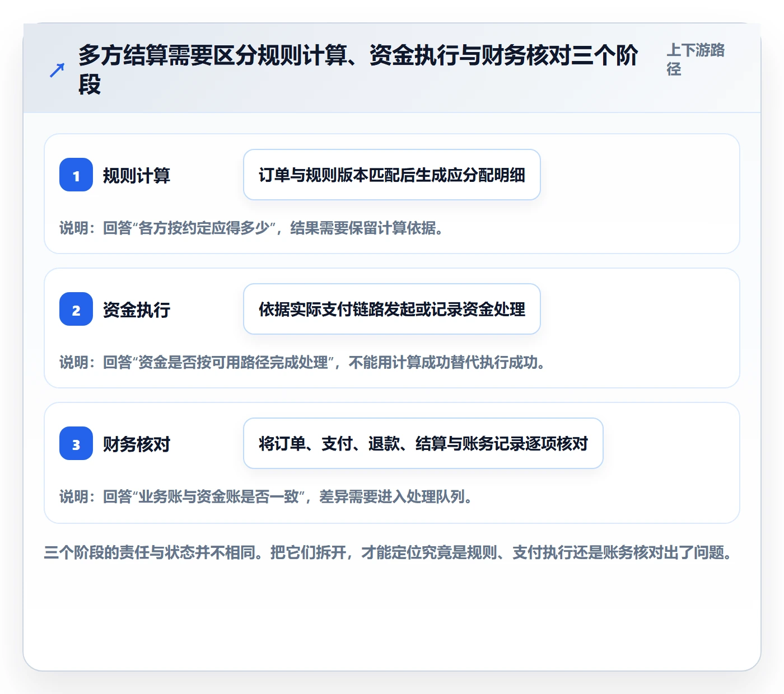Select the 财务核对 stage heading

(137, 444)
